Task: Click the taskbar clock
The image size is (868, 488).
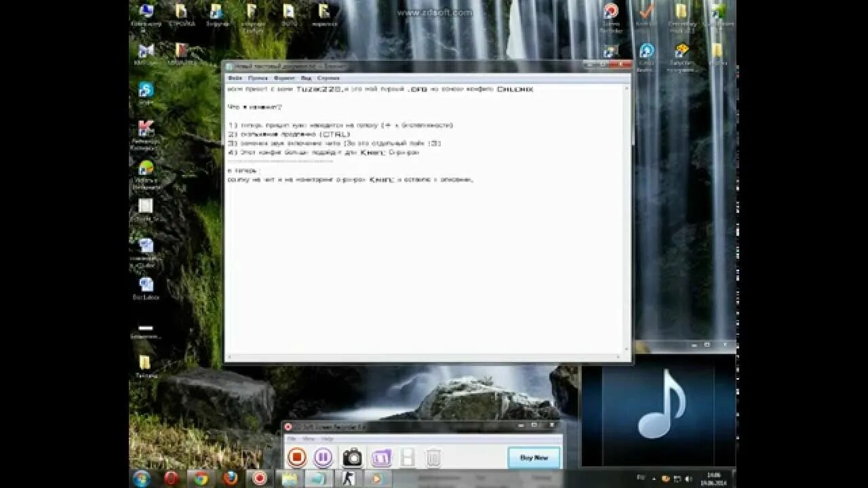Action: (712, 478)
